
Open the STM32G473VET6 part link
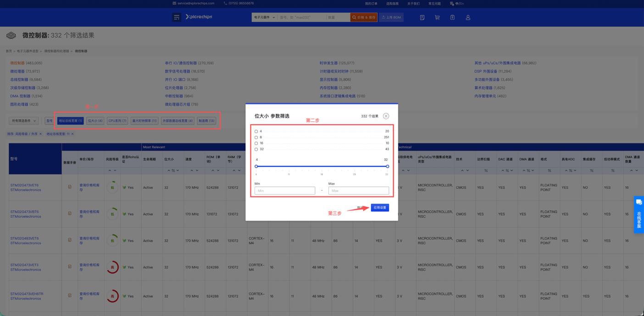[x=24, y=185]
